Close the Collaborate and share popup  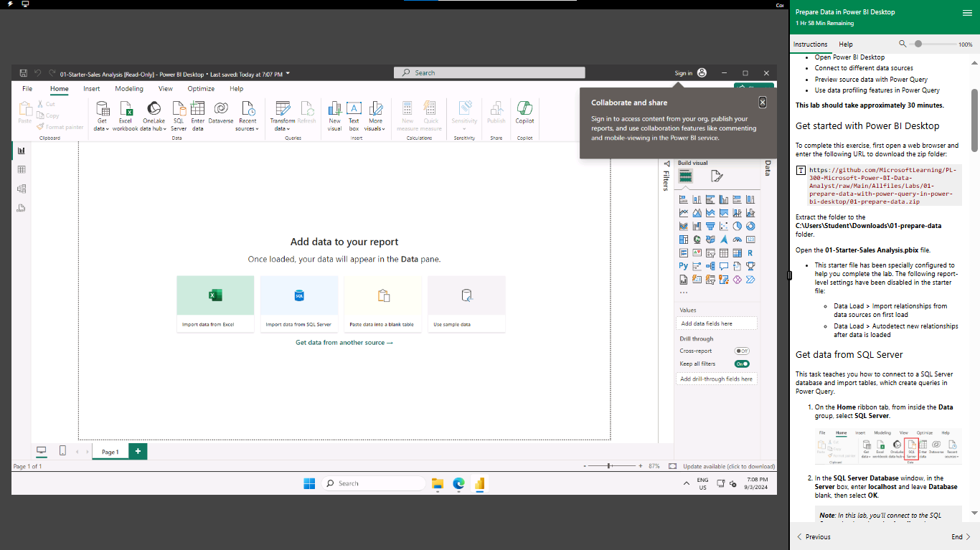click(762, 103)
